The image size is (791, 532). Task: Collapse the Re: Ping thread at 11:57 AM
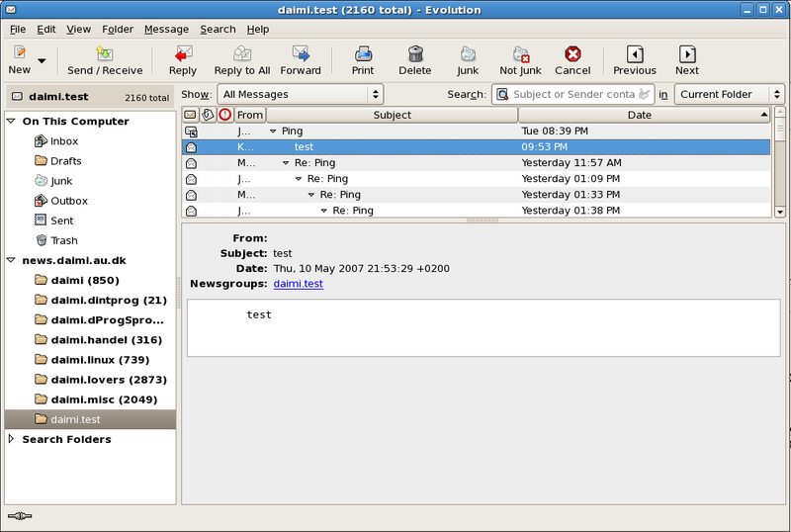(286, 163)
